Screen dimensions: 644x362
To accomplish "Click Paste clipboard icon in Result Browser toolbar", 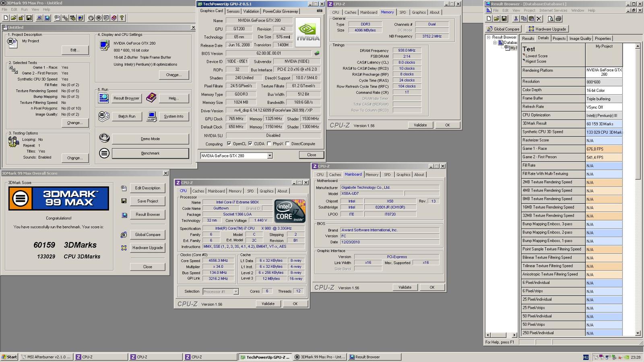I will click(x=531, y=19).
